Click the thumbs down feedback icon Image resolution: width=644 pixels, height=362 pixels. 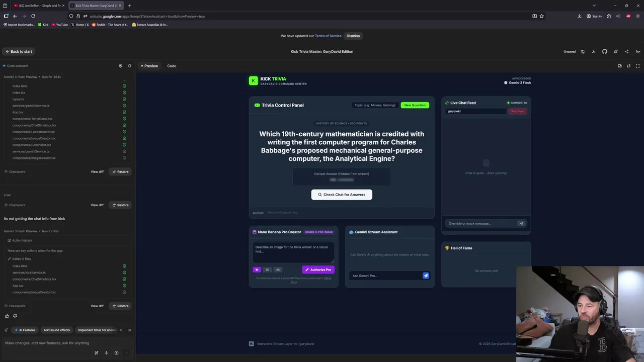(15, 316)
